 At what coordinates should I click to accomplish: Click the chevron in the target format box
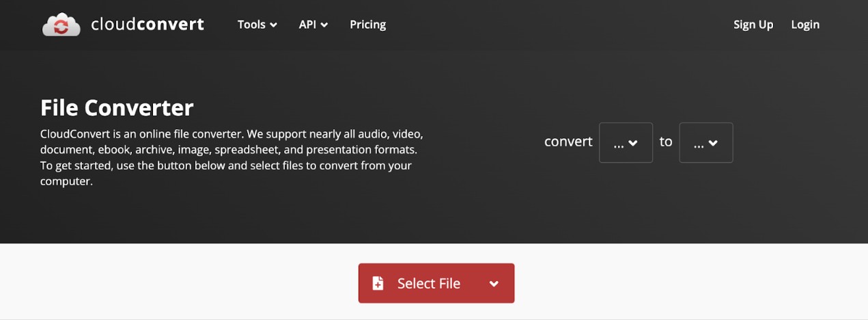click(713, 144)
